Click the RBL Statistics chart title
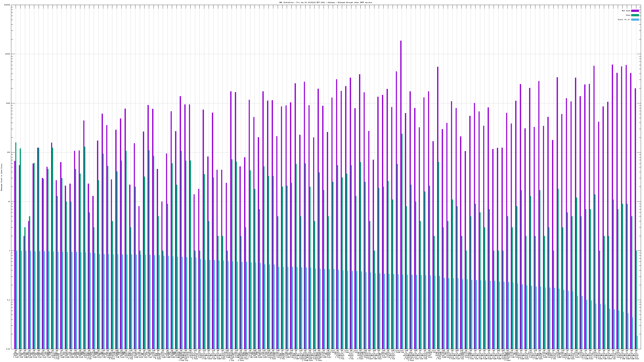The image size is (644, 362). point(325,2)
